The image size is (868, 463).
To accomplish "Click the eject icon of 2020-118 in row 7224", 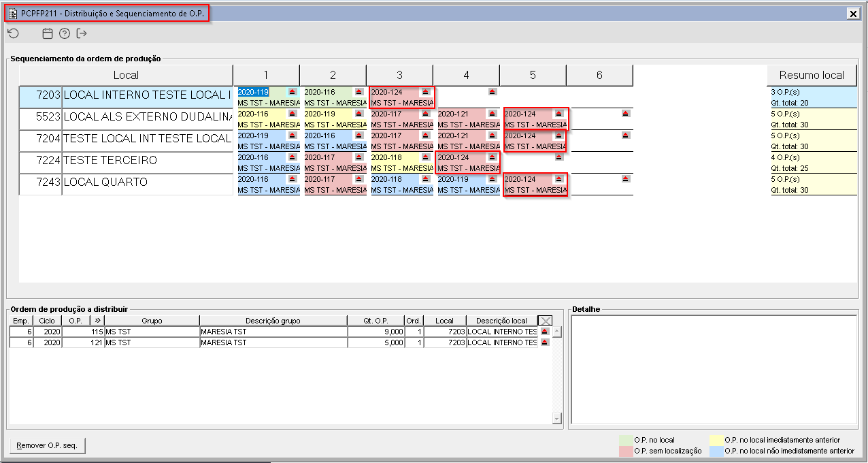I will point(426,157).
